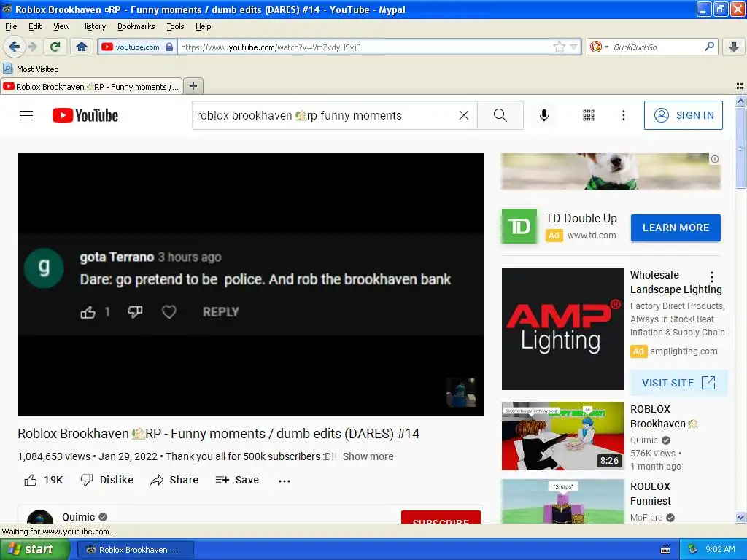Go back with the browser back arrow
This screenshot has width=747, height=560.
click(14, 47)
